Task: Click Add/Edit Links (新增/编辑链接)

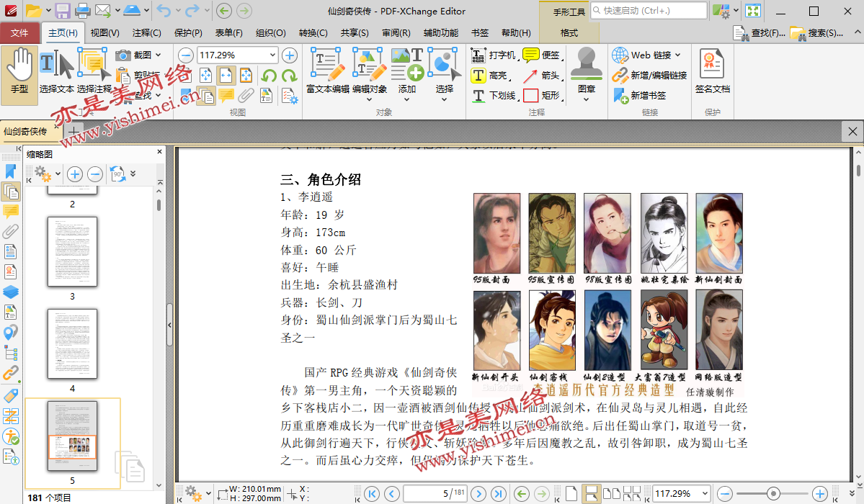Action: 650,76
